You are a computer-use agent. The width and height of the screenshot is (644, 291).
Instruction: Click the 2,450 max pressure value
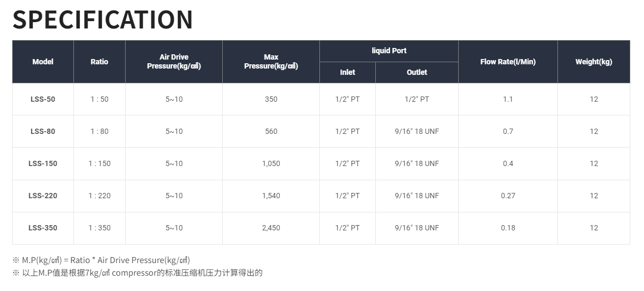tap(271, 228)
